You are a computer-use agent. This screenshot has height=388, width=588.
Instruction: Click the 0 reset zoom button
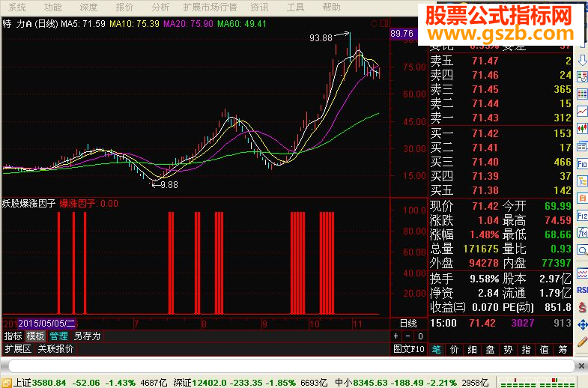point(420,336)
